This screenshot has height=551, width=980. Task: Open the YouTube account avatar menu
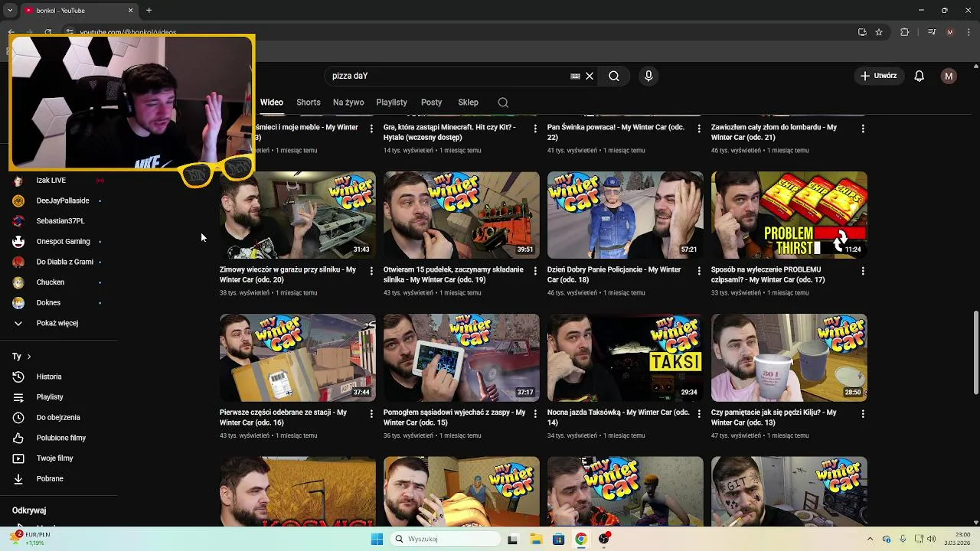coord(949,76)
